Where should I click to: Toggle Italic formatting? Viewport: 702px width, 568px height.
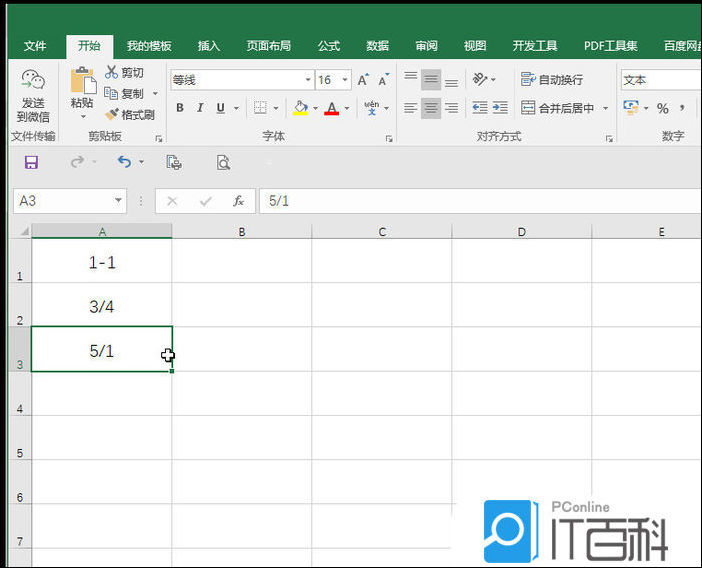point(200,108)
